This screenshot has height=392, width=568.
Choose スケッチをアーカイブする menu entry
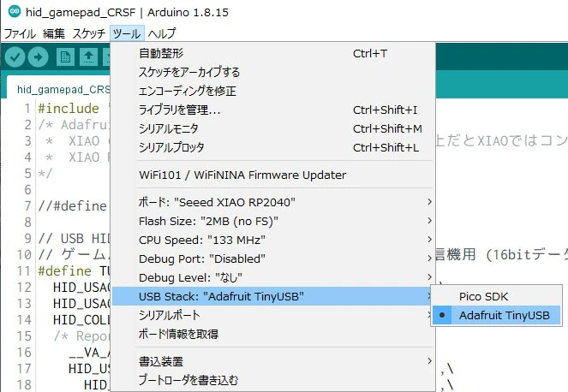272,72
